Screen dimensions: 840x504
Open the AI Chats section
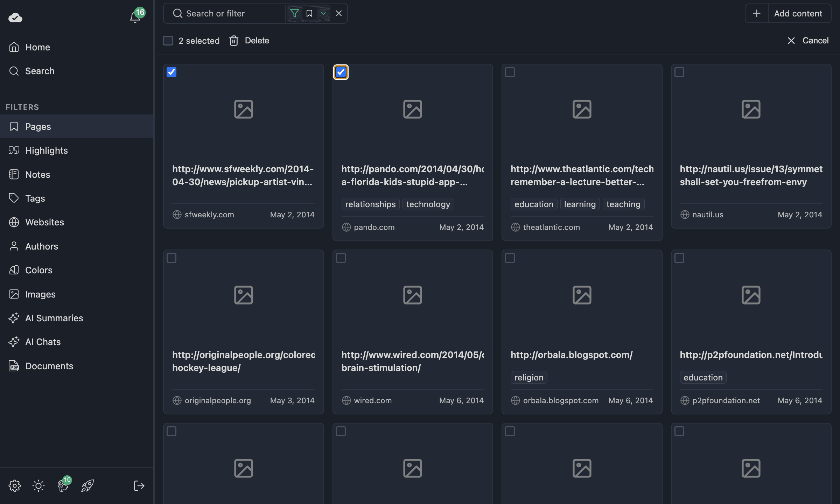click(x=42, y=342)
